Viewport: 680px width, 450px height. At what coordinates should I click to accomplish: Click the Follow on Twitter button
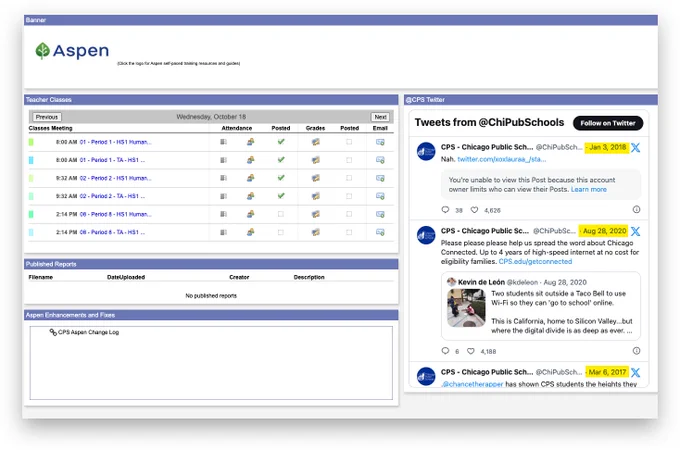(x=608, y=123)
